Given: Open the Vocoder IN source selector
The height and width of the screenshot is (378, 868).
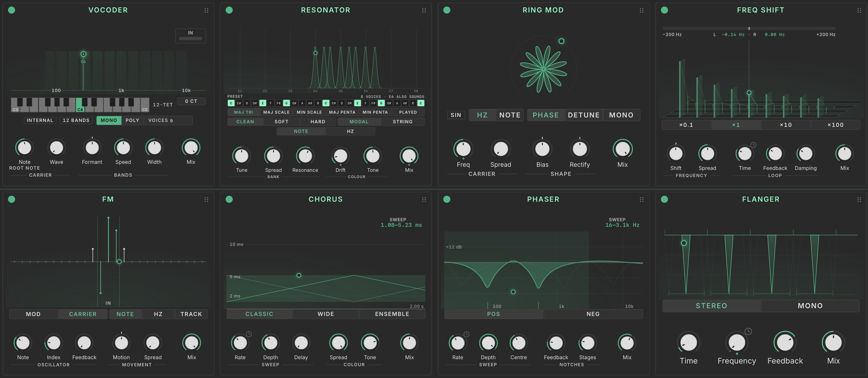Looking at the screenshot, I should [x=191, y=36].
